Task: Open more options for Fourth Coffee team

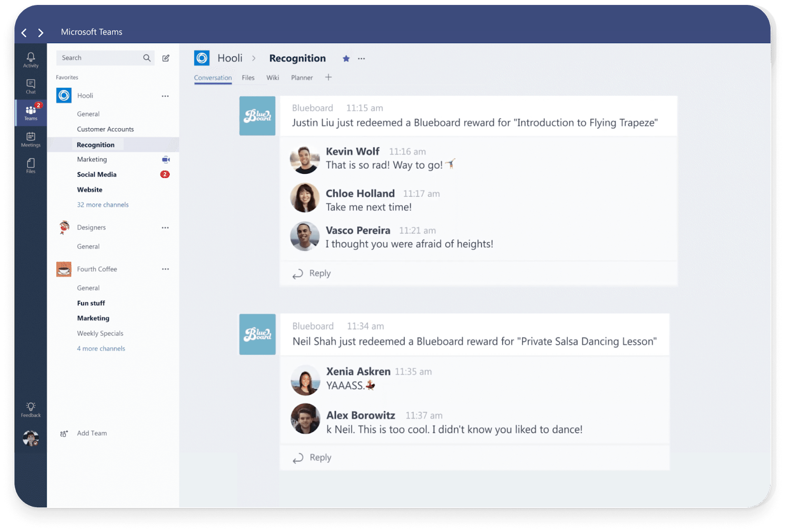Action: 165,269
